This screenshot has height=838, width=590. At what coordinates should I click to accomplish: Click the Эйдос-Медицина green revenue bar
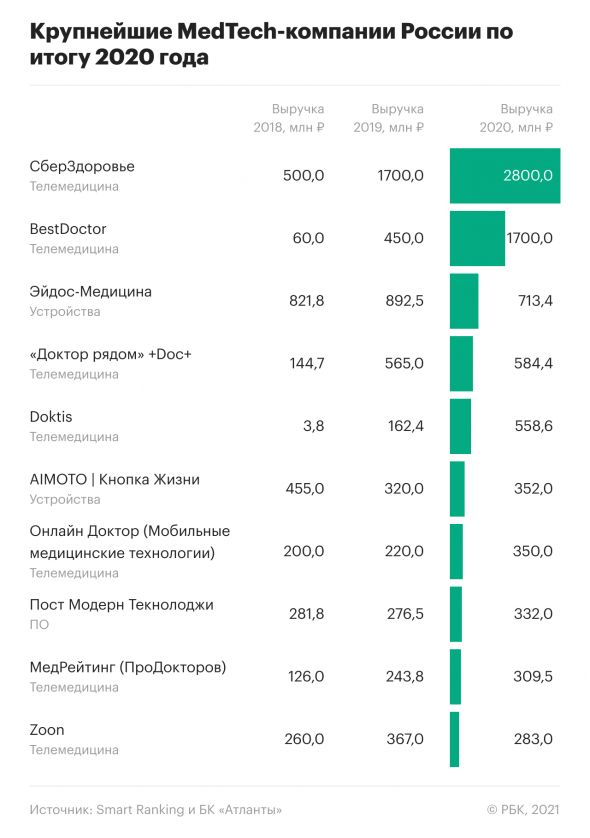(x=464, y=301)
